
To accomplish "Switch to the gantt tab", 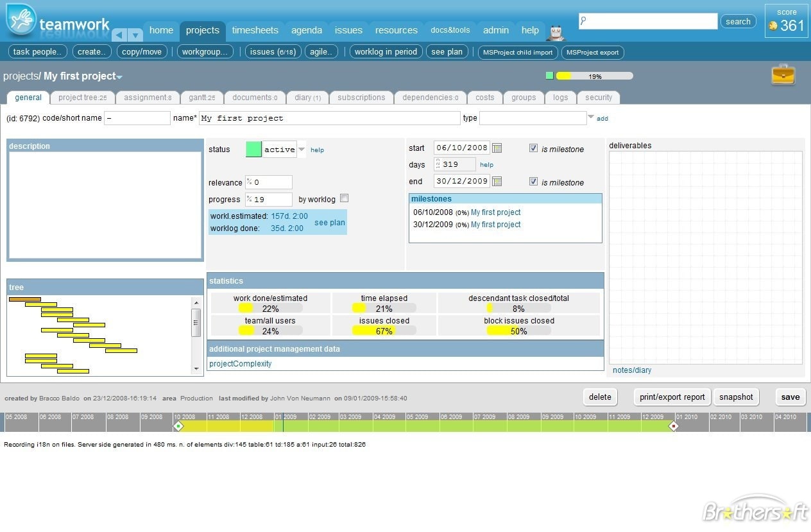I will (x=201, y=98).
